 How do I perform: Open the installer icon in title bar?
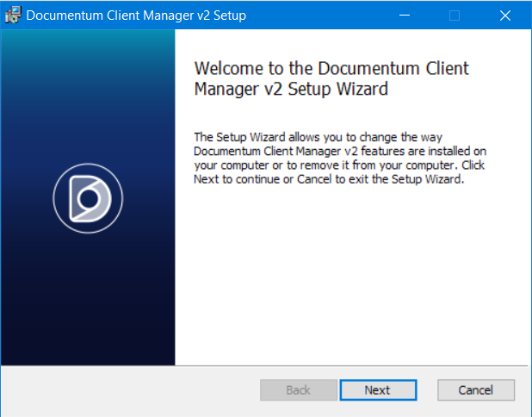click(13, 15)
